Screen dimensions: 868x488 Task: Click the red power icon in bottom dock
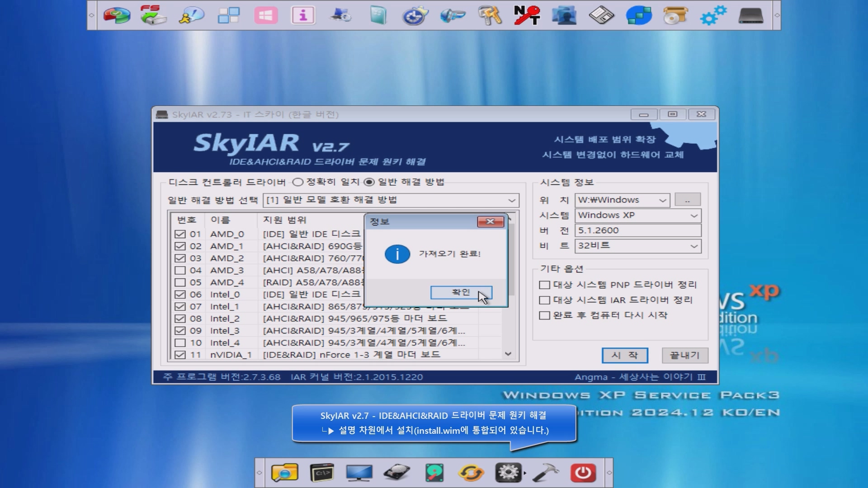pyautogui.click(x=583, y=473)
